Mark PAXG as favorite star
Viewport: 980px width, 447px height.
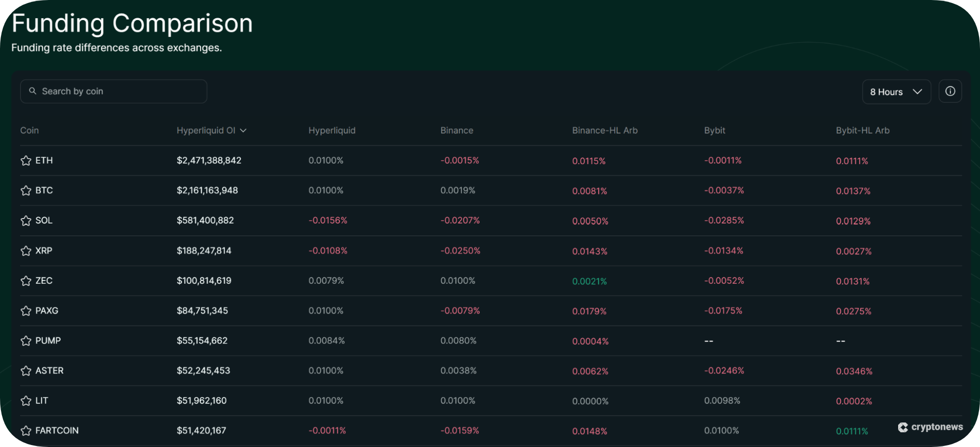tap(26, 311)
